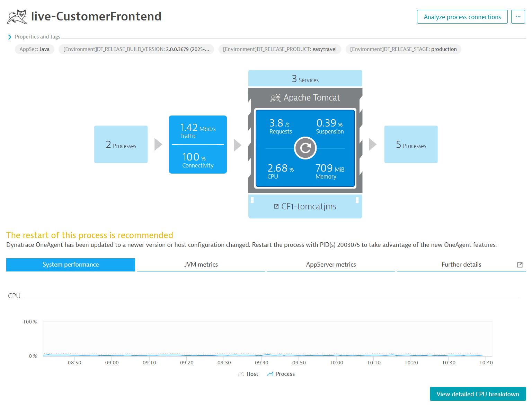Click the restart recommended heading
Viewport: 532px width, 407px height.
pos(90,235)
